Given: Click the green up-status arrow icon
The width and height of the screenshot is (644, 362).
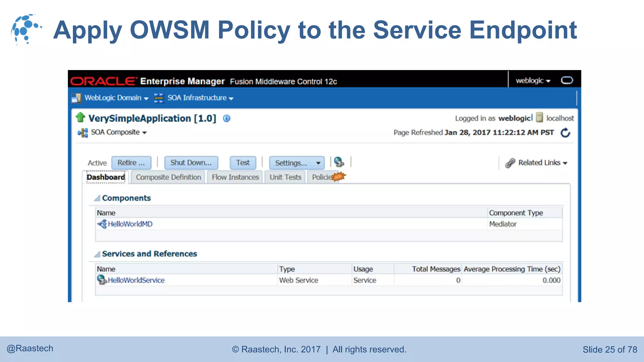Looking at the screenshot, I should [80, 118].
